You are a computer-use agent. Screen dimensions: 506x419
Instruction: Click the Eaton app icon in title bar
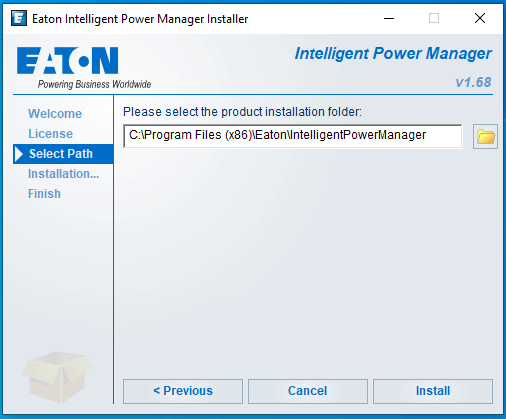point(19,18)
